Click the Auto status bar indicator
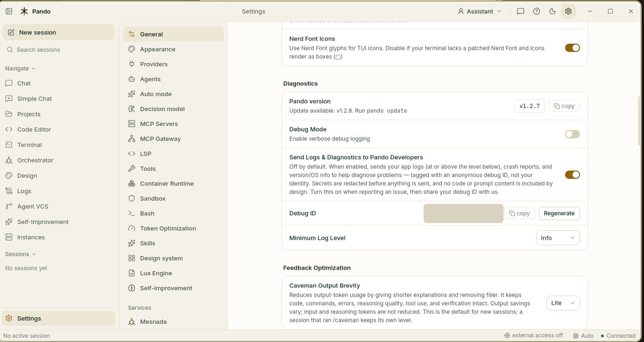644x342 pixels. (x=583, y=335)
